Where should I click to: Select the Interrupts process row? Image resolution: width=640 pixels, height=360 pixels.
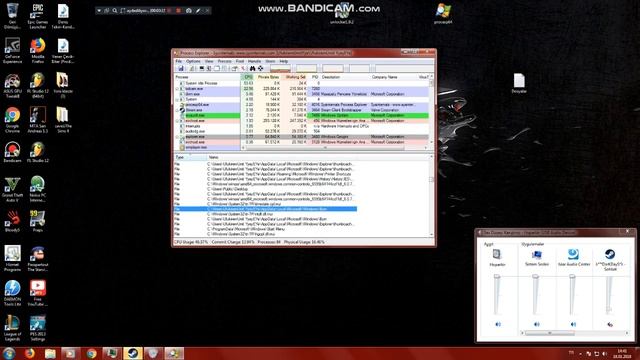click(302, 126)
